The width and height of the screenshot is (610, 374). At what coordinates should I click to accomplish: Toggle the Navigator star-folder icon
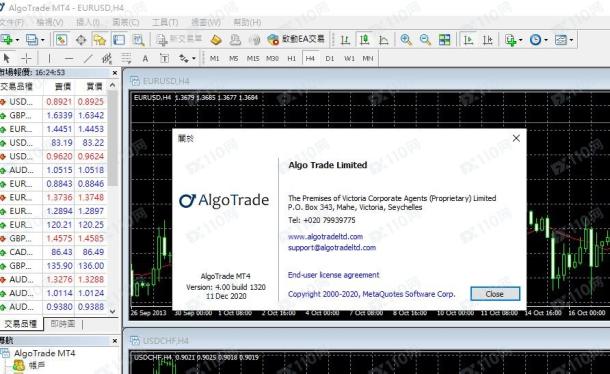(x=100, y=40)
